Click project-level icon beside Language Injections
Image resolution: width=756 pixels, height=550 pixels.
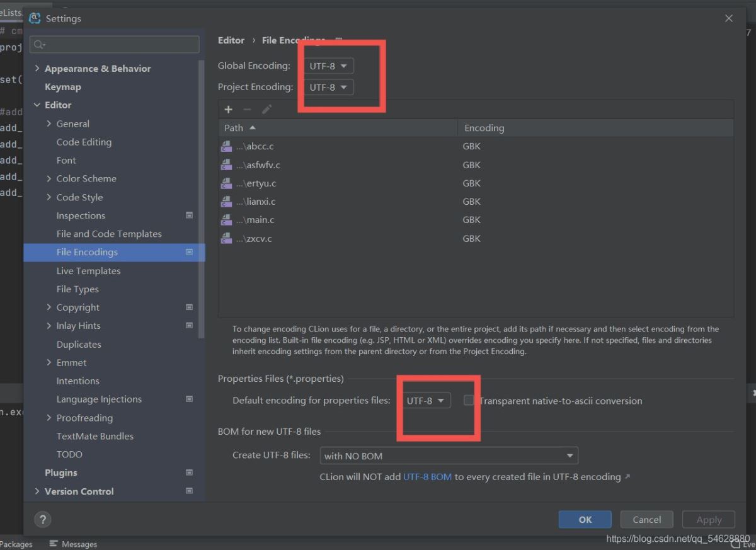coord(189,399)
